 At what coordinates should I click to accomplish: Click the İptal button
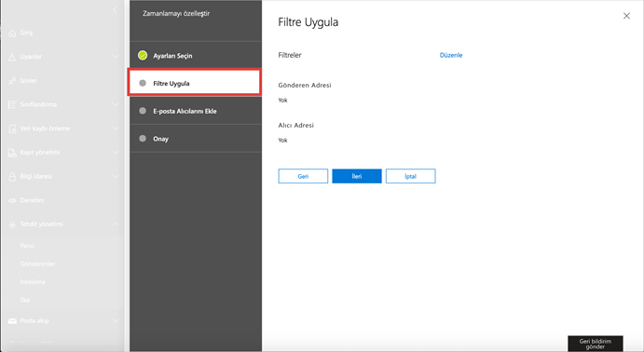411,176
